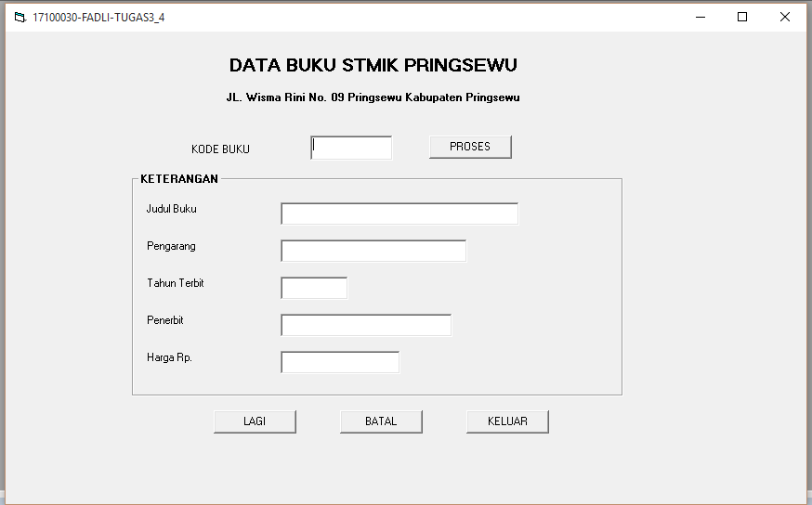Close the 17100030-FADLI-TUGAS3_4 window
812x505 pixels.
point(784,17)
